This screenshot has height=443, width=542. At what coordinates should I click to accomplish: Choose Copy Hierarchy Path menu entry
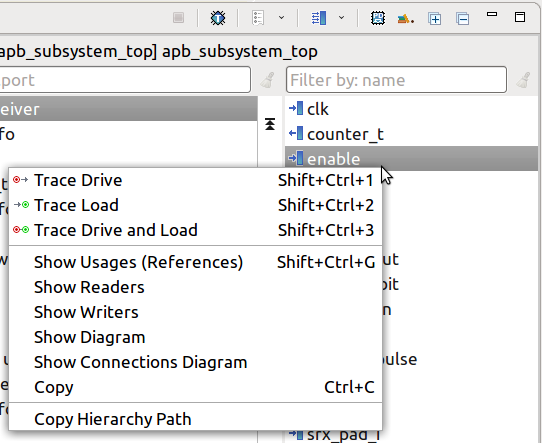click(195, 419)
